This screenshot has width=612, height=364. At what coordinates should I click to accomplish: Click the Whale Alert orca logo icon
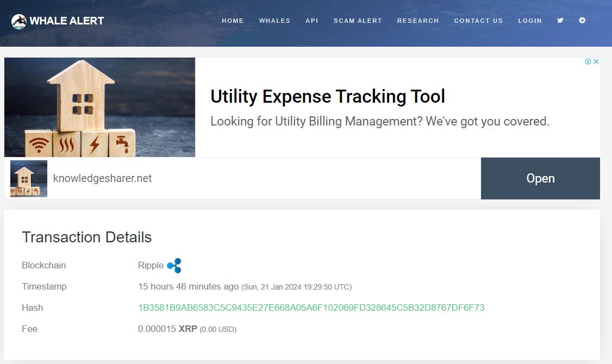point(18,21)
